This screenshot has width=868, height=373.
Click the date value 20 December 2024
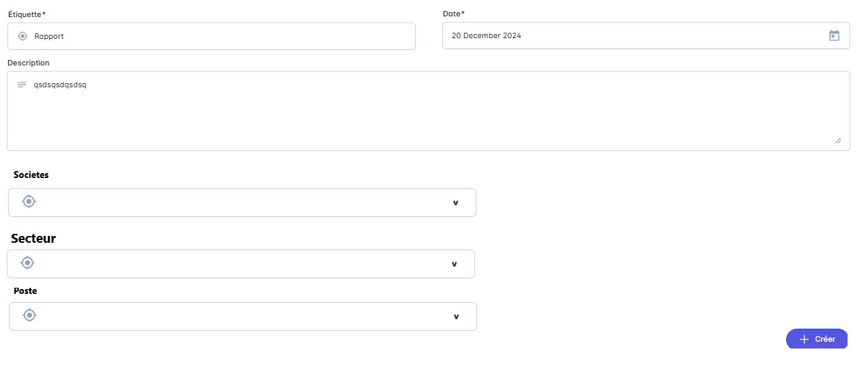[x=487, y=35]
